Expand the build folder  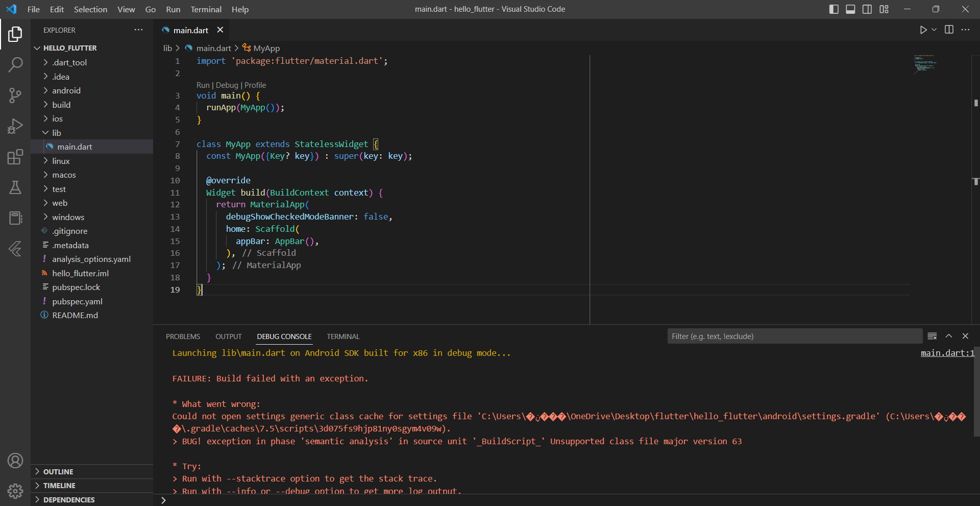pos(92,105)
